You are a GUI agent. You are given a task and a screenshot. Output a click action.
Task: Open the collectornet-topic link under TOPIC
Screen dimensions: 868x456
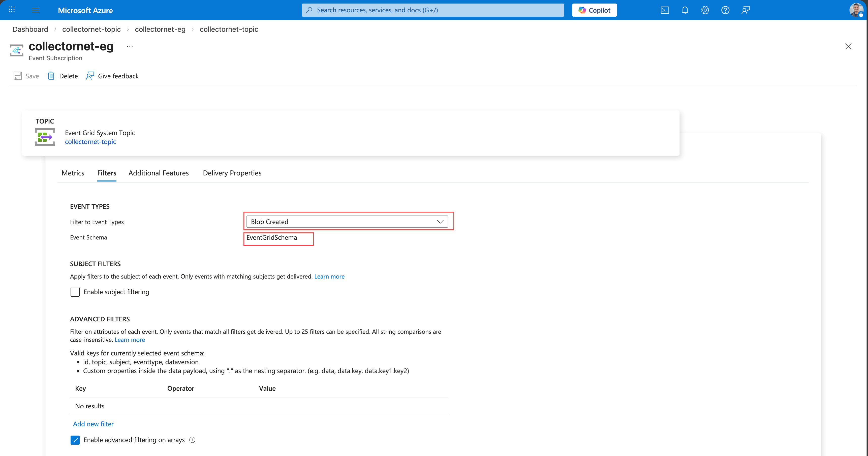90,142
